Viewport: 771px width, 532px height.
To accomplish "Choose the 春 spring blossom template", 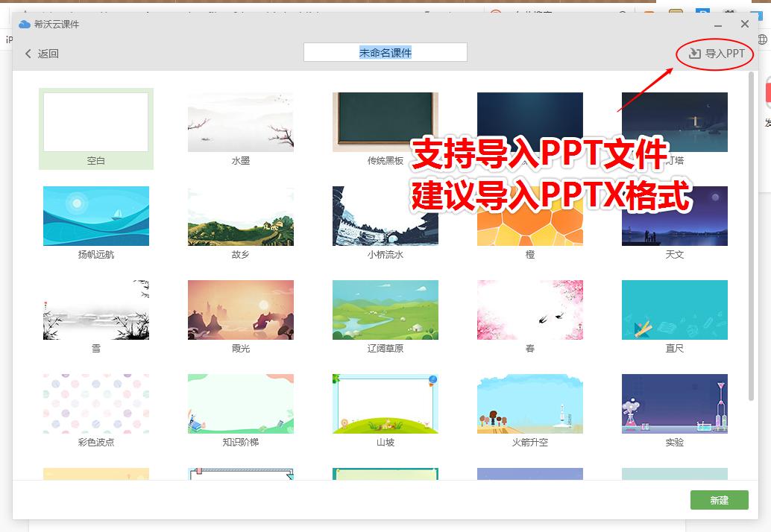I will (529, 309).
